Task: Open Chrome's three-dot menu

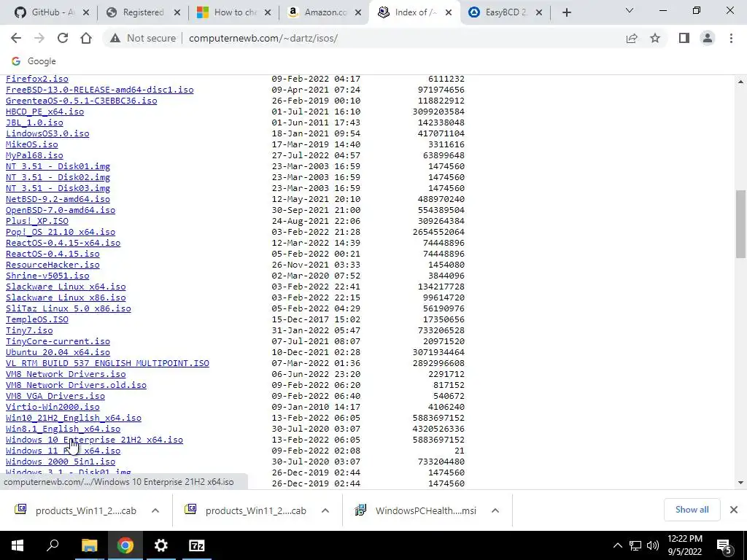Action: coord(731,38)
